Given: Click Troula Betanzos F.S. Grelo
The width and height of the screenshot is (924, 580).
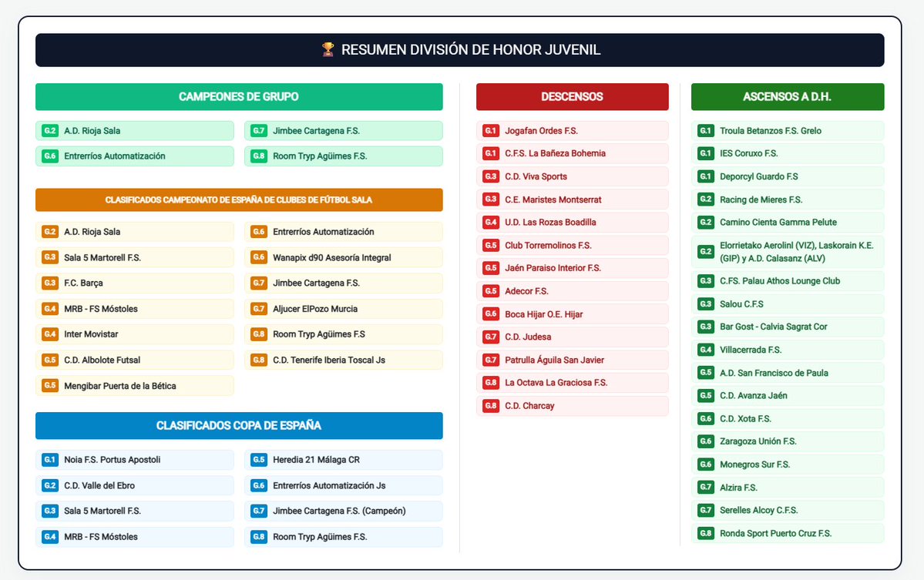Looking at the screenshot, I should coord(788,131).
